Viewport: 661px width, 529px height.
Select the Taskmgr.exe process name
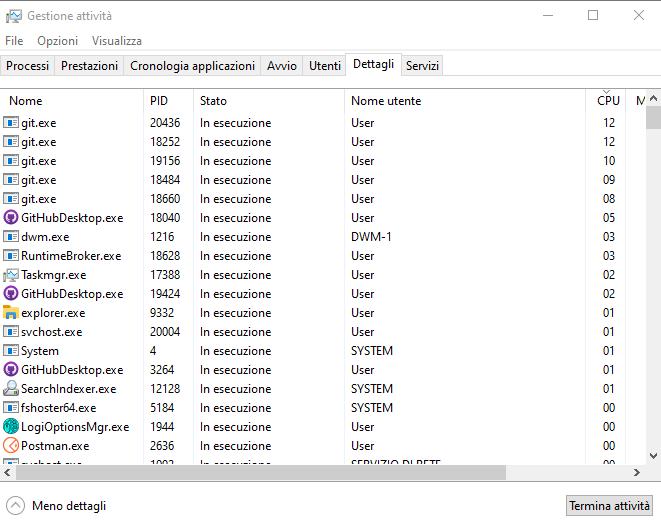54,275
